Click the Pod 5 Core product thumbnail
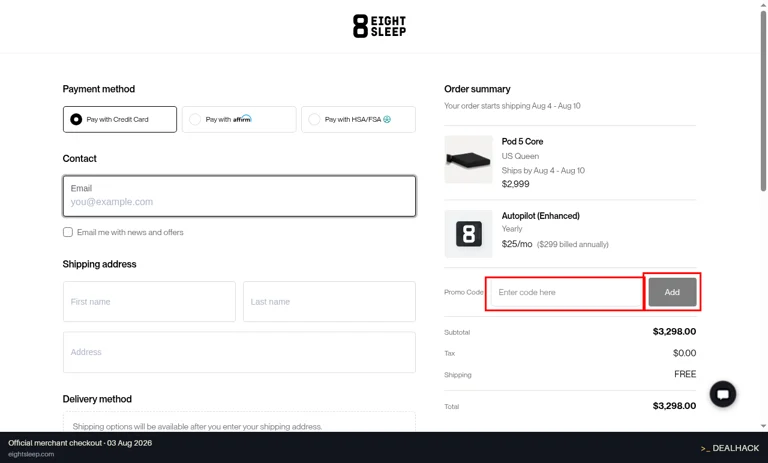This screenshot has width=768, height=463. point(468,159)
